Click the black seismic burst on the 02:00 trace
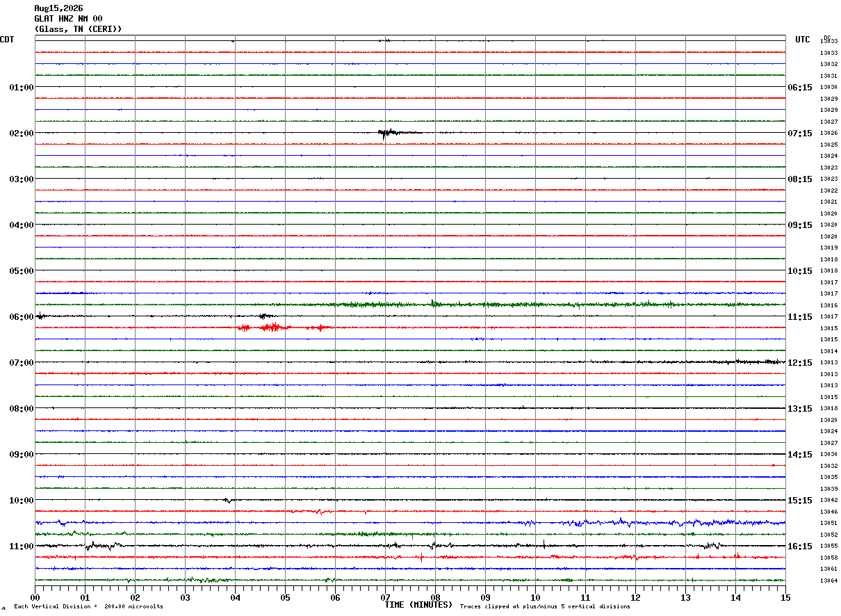841x616 pixels. click(x=398, y=133)
